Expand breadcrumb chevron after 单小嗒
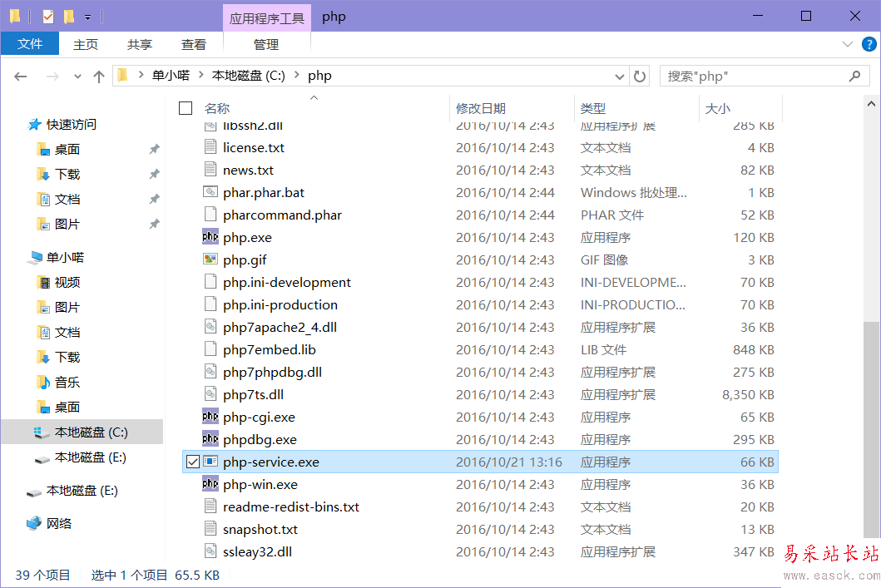 200,75
